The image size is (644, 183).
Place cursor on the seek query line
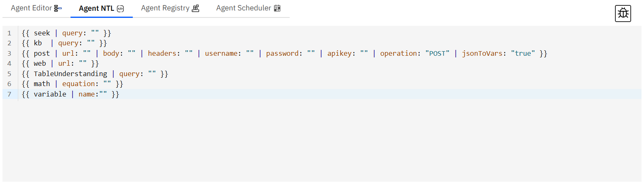pyautogui.click(x=66, y=33)
